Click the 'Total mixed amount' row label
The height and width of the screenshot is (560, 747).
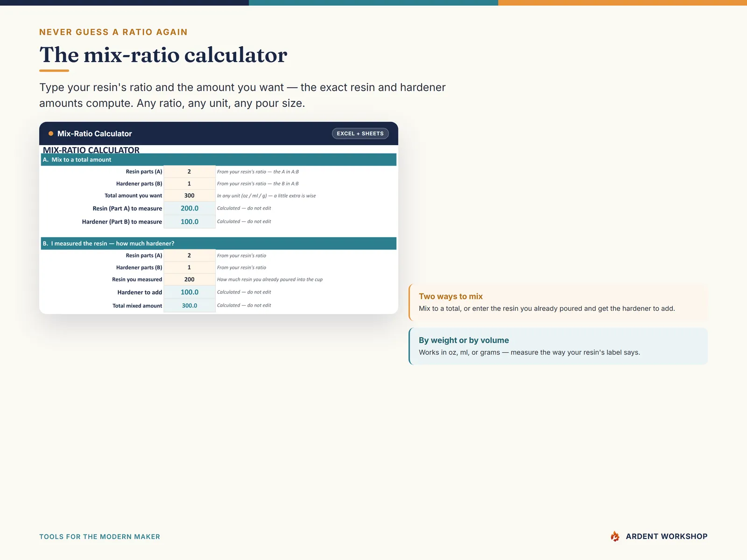pyautogui.click(x=137, y=306)
